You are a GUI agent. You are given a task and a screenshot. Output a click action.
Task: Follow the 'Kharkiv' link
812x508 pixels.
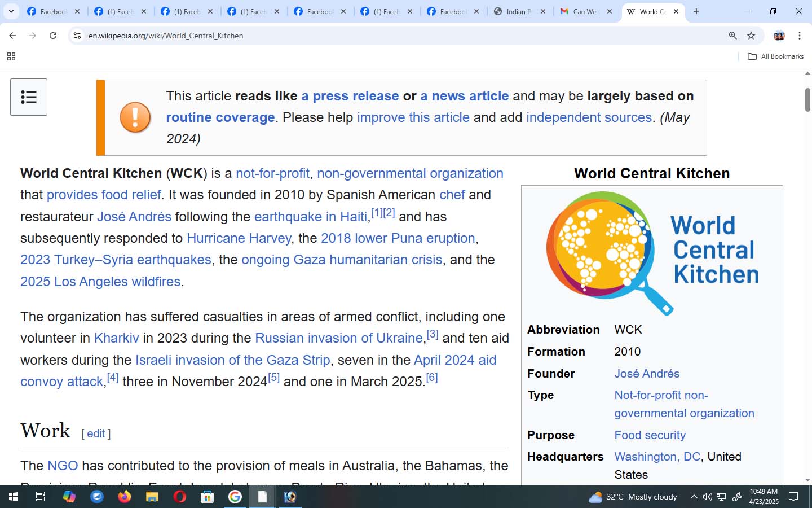click(117, 338)
